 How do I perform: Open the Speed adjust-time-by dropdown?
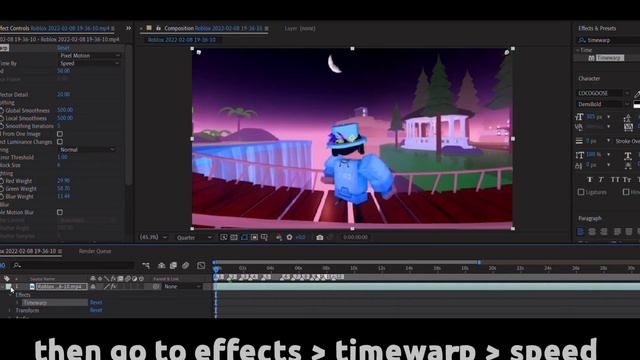click(90, 64)
